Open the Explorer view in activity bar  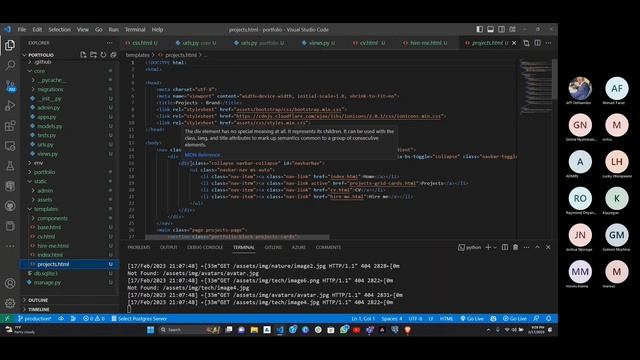click(10, 45)
